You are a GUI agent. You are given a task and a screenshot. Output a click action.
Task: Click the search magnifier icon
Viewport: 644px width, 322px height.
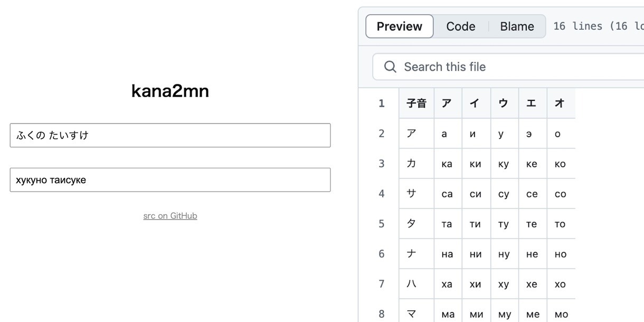point(390,67)
